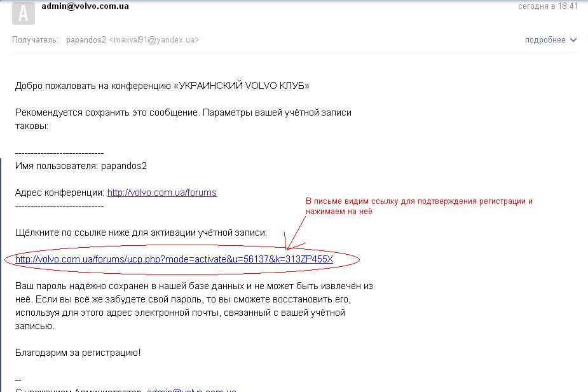
Task: Click the "Рекомендуется сохранить это сообщение" sentence
Action: (183, 112)
